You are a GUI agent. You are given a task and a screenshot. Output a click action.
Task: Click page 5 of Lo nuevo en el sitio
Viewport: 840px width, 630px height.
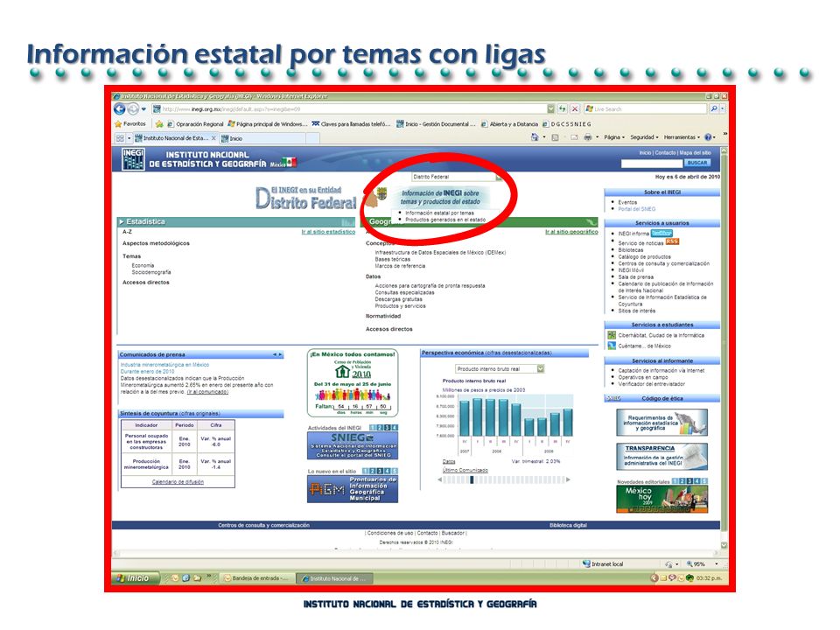[x=395, y=471]
